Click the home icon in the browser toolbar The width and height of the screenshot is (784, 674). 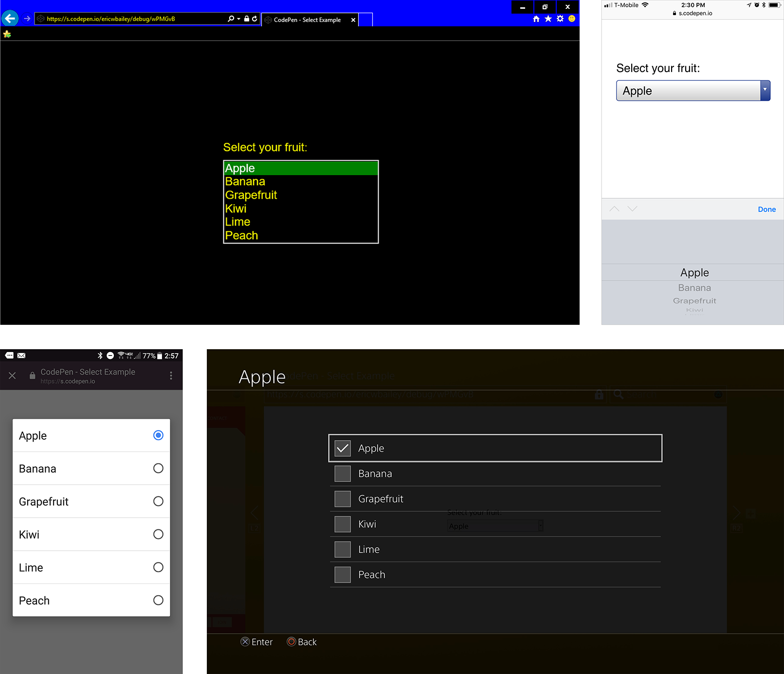[536, 19]
